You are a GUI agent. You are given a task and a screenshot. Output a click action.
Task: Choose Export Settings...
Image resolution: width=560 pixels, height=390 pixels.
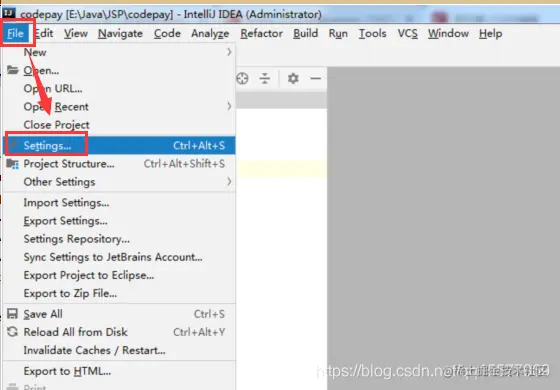(119, 221)
